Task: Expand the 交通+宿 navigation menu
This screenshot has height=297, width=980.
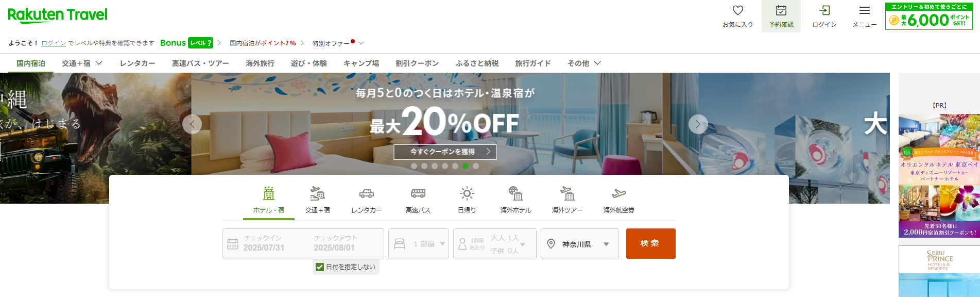Action: tap(82, 63)
